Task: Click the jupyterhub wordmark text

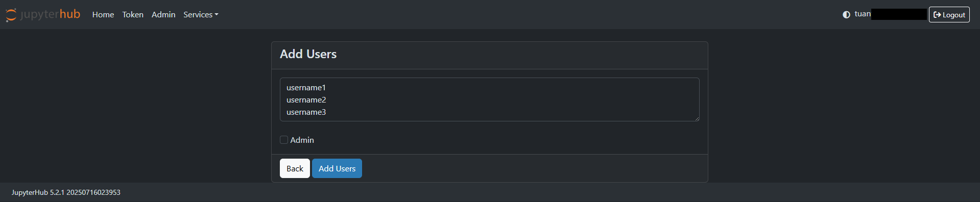Action: (51, 14)
